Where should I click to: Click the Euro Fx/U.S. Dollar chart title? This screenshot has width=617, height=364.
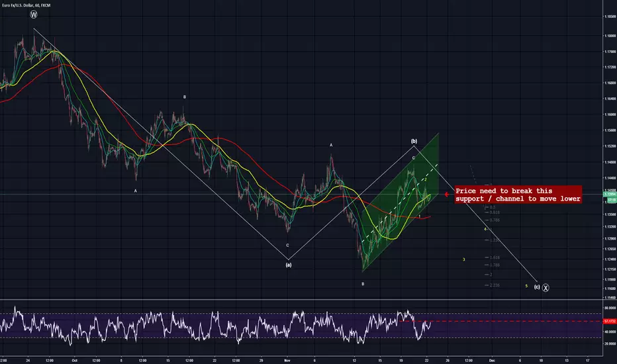tap(26, 5)
